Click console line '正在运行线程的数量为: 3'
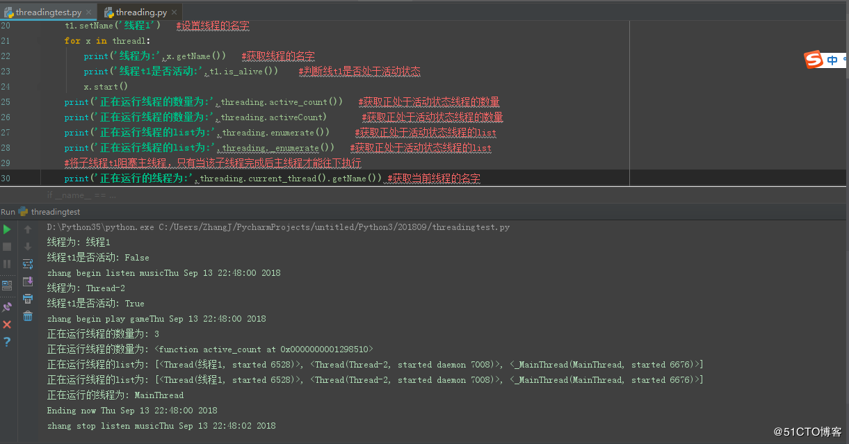Image resolution: width=849 pixels, height=444 pixels. click(103, 334)
